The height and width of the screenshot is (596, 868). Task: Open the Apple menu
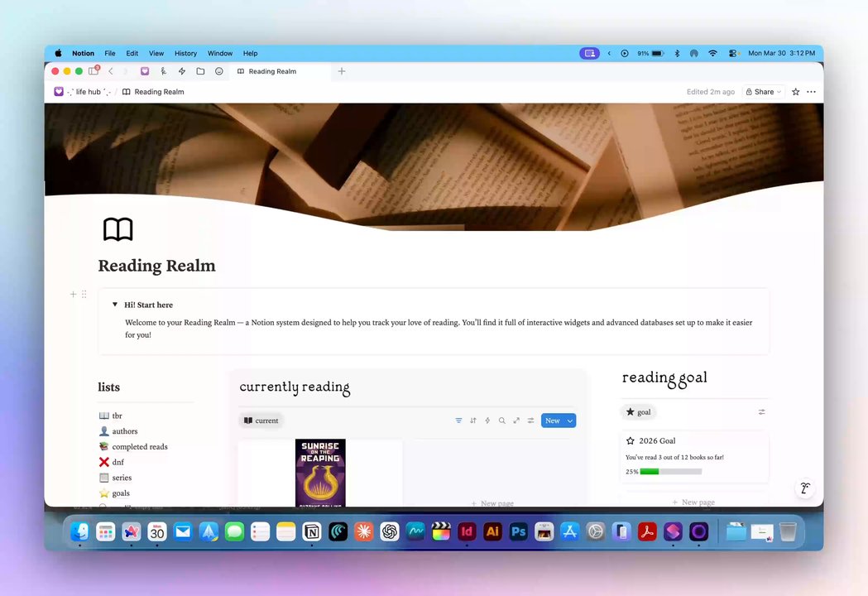point(58,53)
